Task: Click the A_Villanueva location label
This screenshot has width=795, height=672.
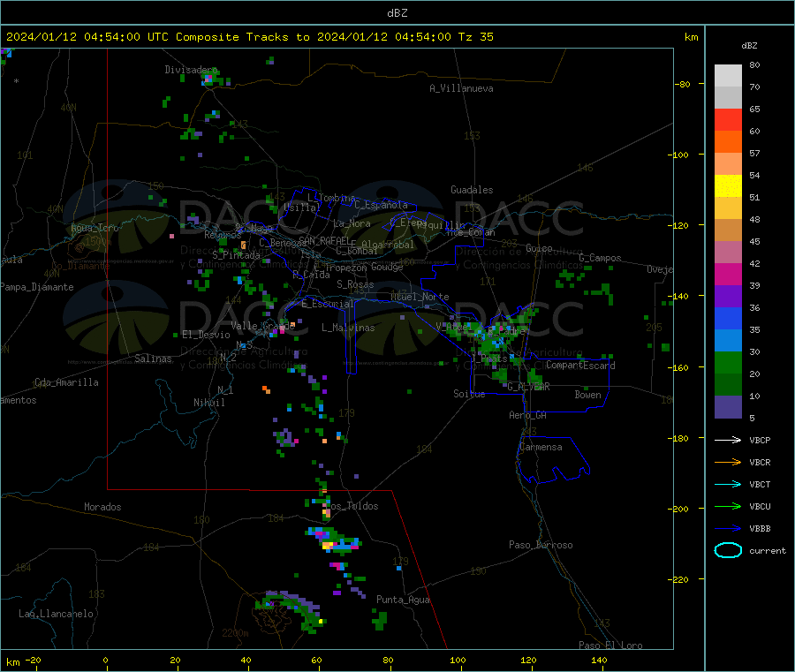Action: click(461, 88)
